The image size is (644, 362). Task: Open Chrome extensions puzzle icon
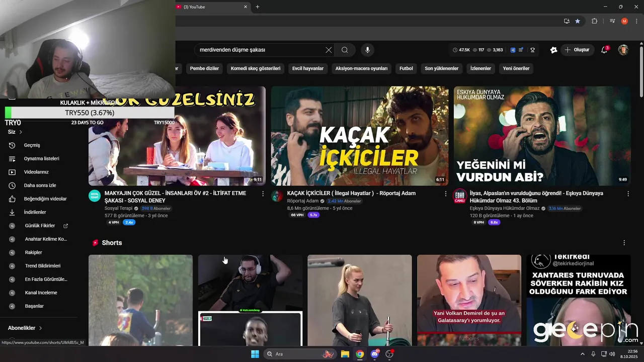click(594, 21)
